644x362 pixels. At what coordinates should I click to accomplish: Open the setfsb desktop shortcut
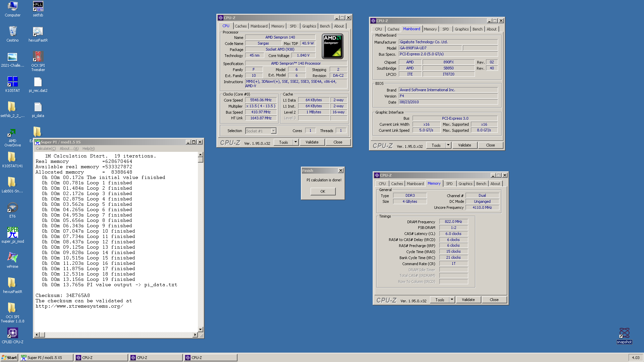pos(38,9)
